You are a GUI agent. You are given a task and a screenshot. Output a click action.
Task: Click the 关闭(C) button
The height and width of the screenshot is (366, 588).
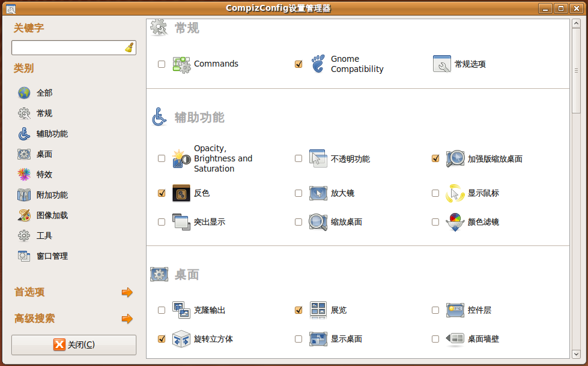tap(74, 344)
